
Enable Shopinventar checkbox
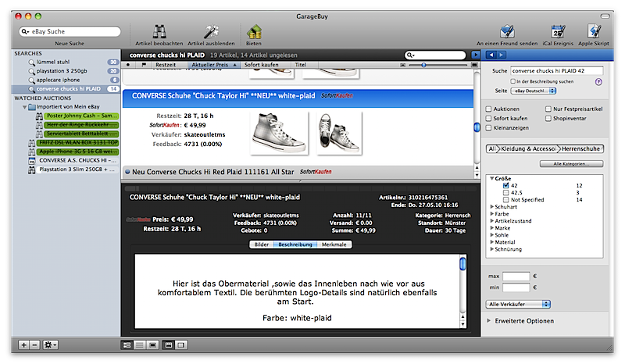548,119
